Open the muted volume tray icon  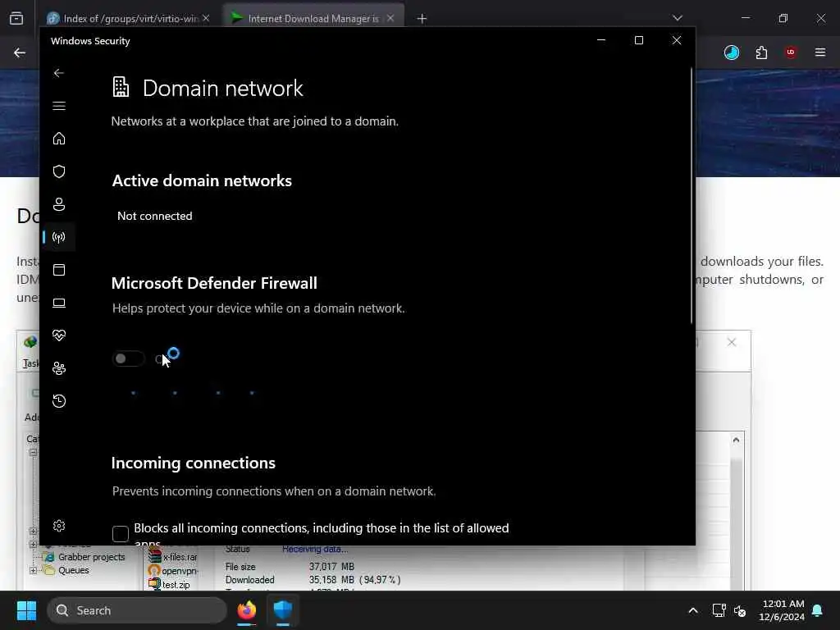(x=740, y=610)
